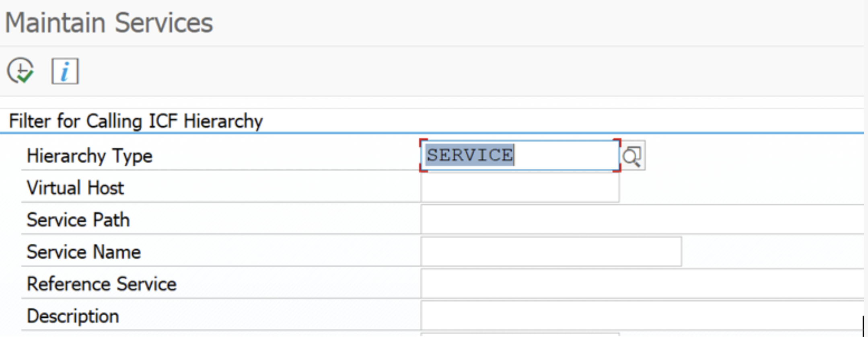Click the partially visible field below Description
This screenshot has width=868, height=337.
pos(520,334)
